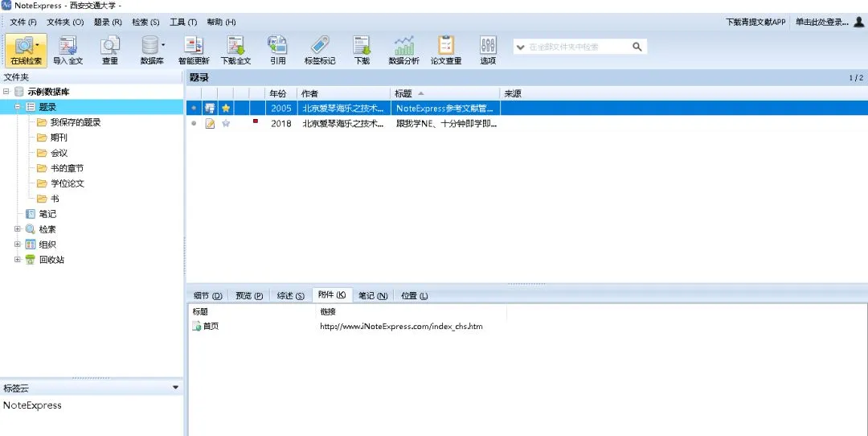This screenshot has height=436, width=868.
Task: Collapse the 示例数据库 tree node
Action: click(6, 92)
